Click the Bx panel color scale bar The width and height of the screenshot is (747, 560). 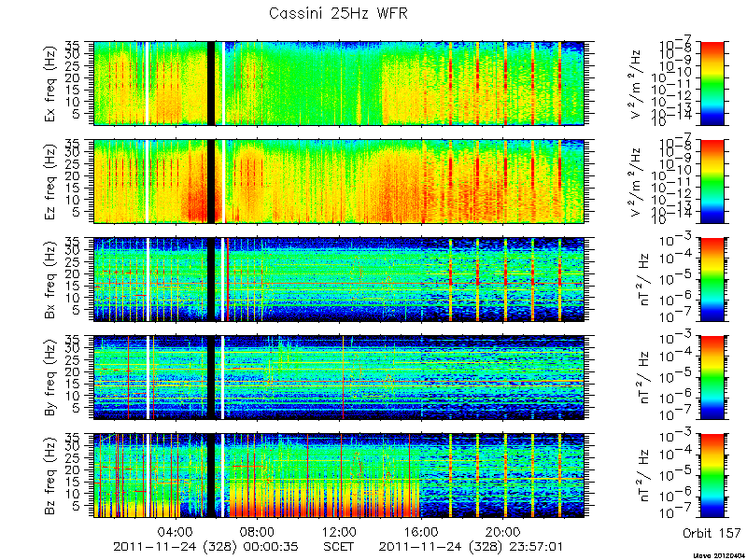pyautogui.click(x=712, y=279)
